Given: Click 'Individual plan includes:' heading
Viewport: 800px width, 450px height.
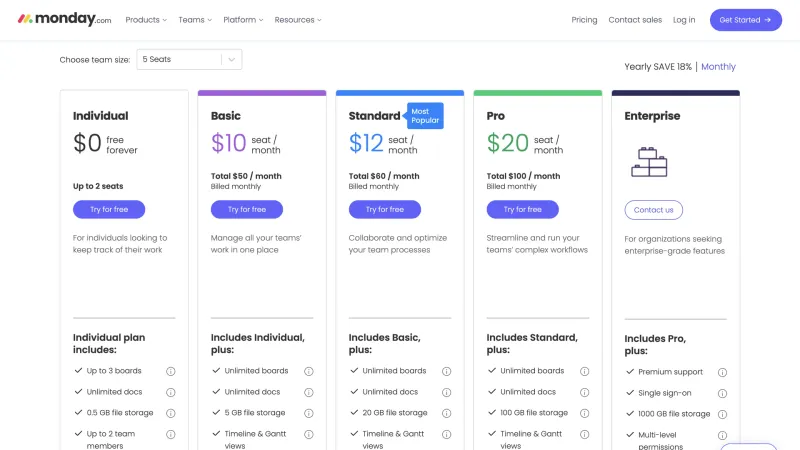Looking at the screenshot, I should [x=109, y=343].
